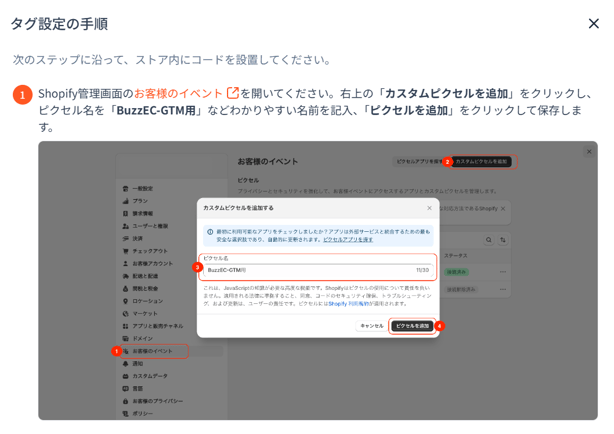Click the ピクセルアプリを探す link in modal
The height and width of the screenshot is (434, 614).
(x=348, y=240)
